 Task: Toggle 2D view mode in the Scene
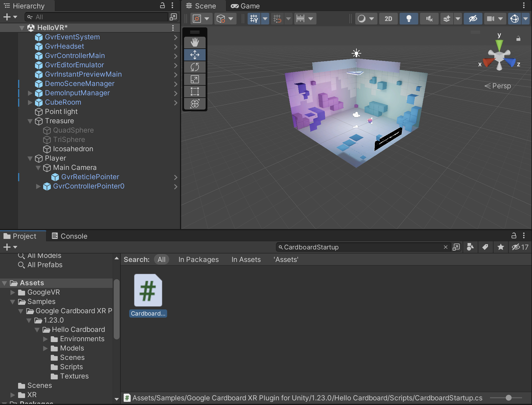[x=388, y=18]
